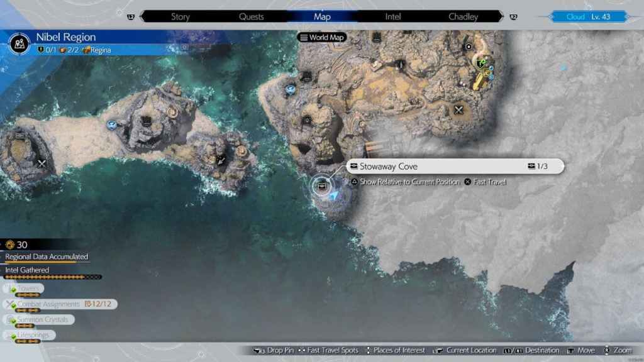Screen dimensions: 644x362
Task: Select crossed-swords marker on west islet
Action: (x=42, y=164)
